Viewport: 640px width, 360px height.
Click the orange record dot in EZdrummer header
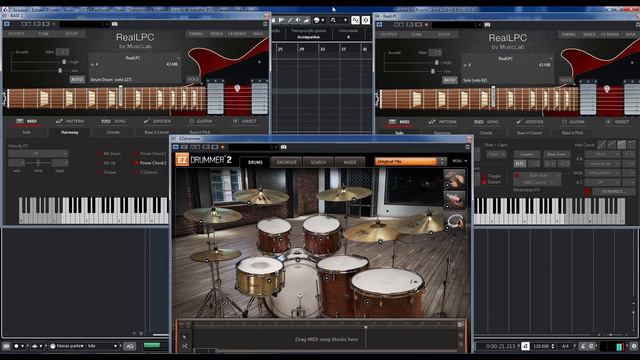[x=223, y=147]
